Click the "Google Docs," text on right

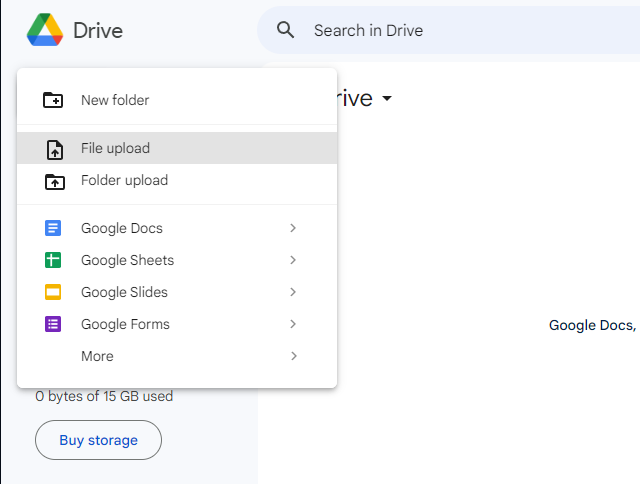pyautogui.click(x=592, y=325)
